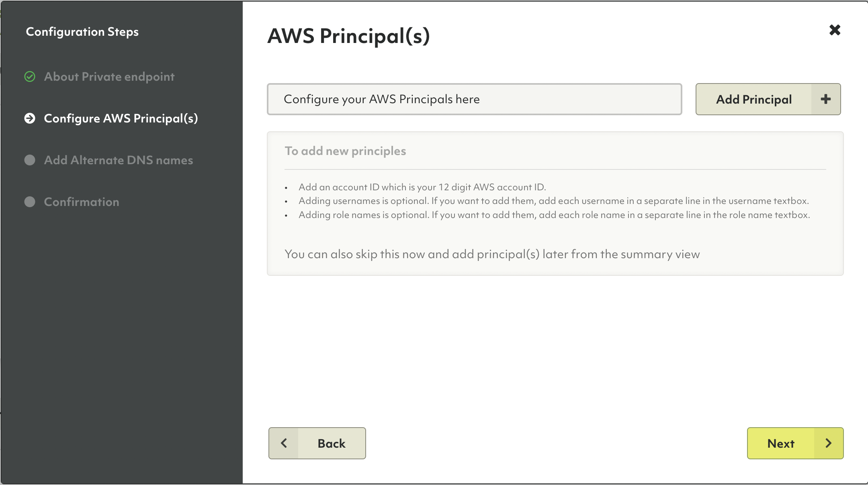Screen dimensions: 868x485
Task: Expand the Add Alternate DNS names step
Action: coord(119,160)
